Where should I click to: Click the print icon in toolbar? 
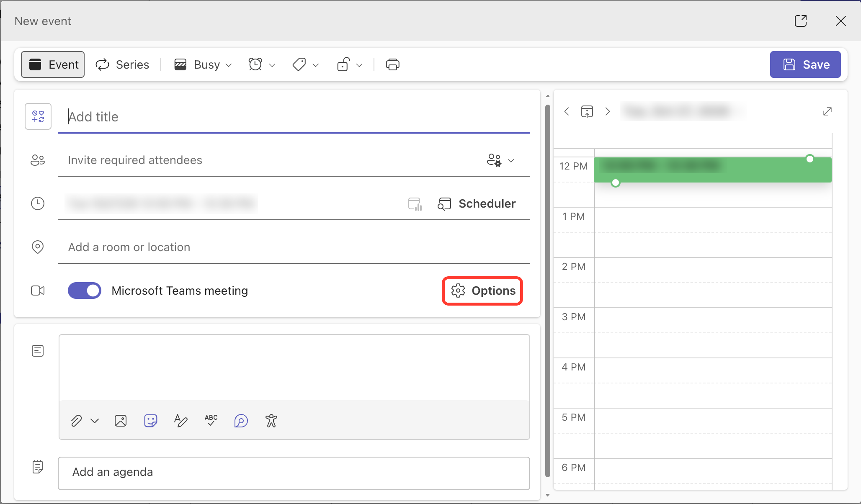[x=392, y=64]
